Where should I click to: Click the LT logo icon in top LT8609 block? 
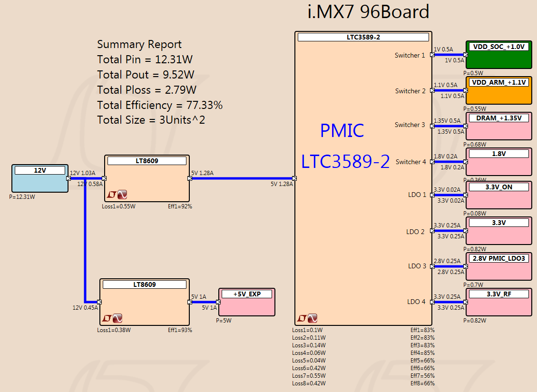coord(111,195)
